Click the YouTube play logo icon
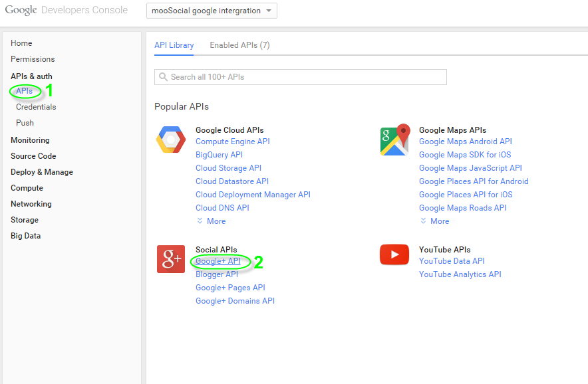This screenshot has width=588, height=384. pos(394,254)
